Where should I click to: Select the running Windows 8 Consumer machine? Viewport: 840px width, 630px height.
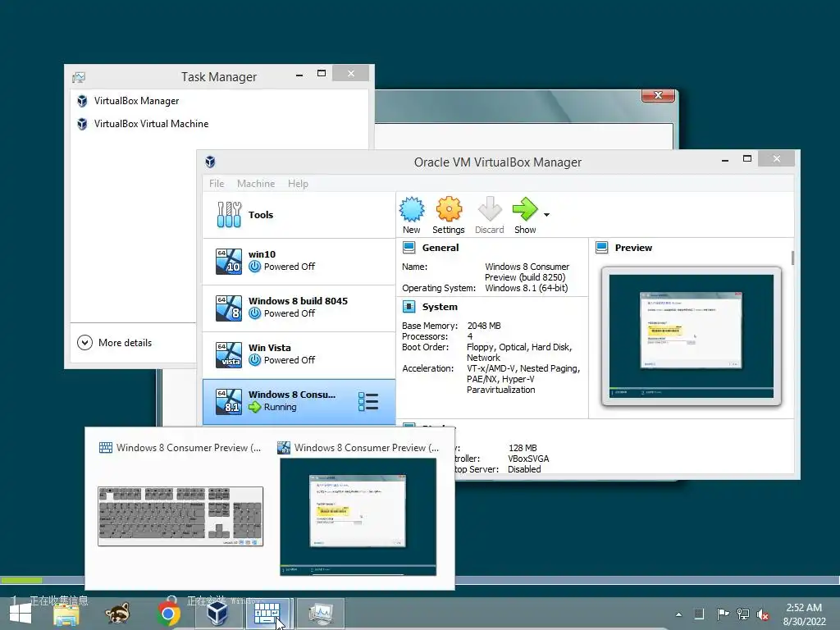pos(299,402)
